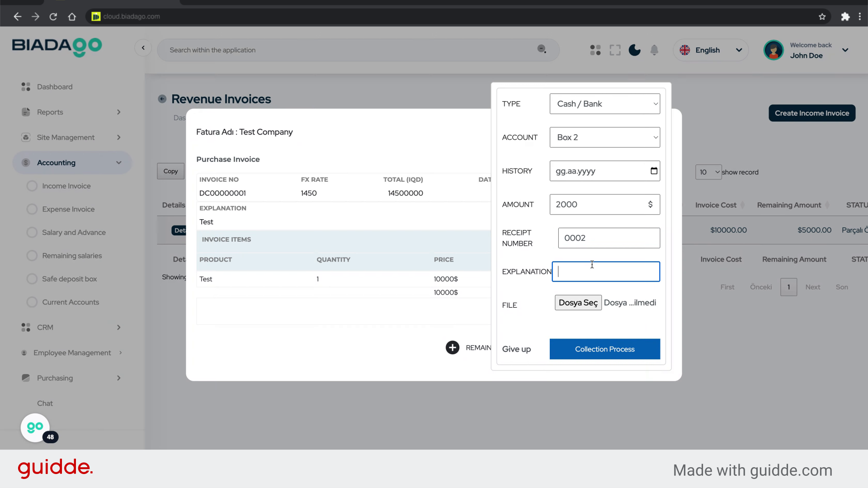The width and height of the screenshot is (868, 488).
Task: Click the back arrow next to Revenue Invoices
Action: pyautogui.click(x=162, y=99)
